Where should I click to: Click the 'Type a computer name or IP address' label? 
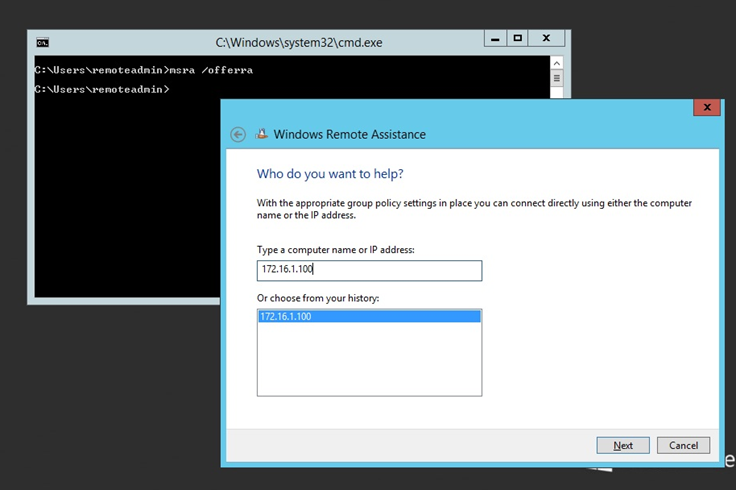336,250
